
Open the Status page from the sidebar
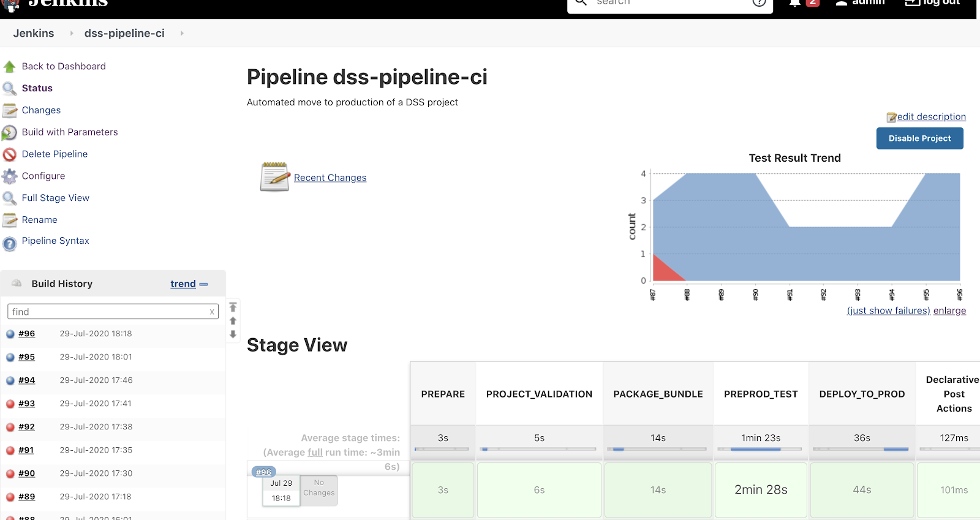(x=37, y=88)
